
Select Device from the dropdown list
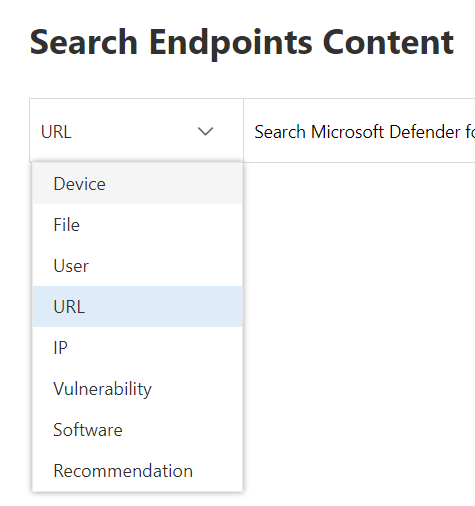pyautogui.click(x=137, y=184)
